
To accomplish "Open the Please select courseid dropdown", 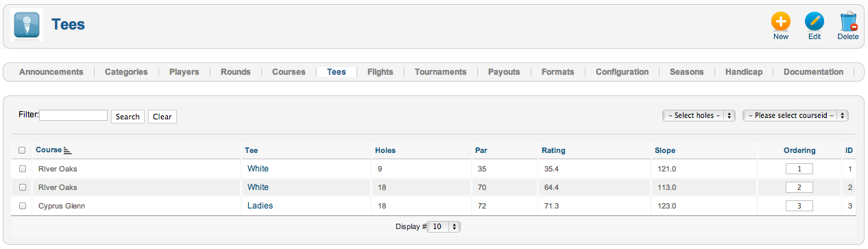I will point(796,116).
